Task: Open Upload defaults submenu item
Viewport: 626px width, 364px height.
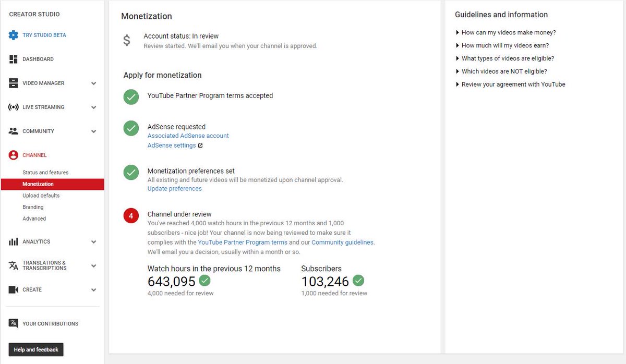Action: (x=41, y=196)
